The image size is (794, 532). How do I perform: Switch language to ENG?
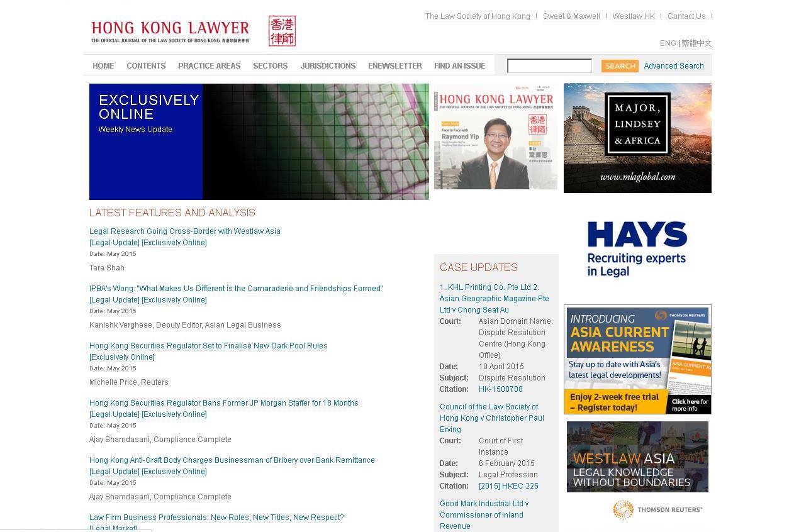point(668,43)
